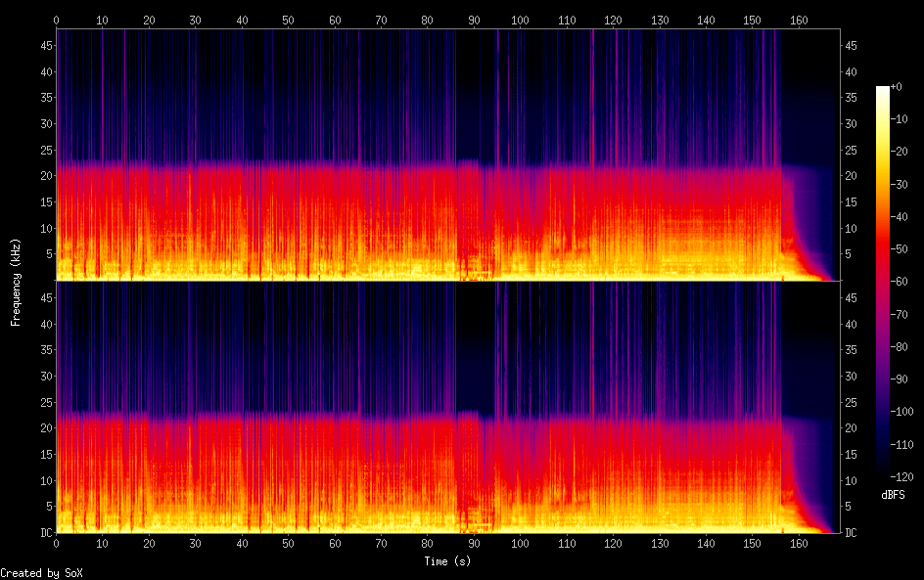Click the "150" tick on the bottom time axis

(753, 544)
